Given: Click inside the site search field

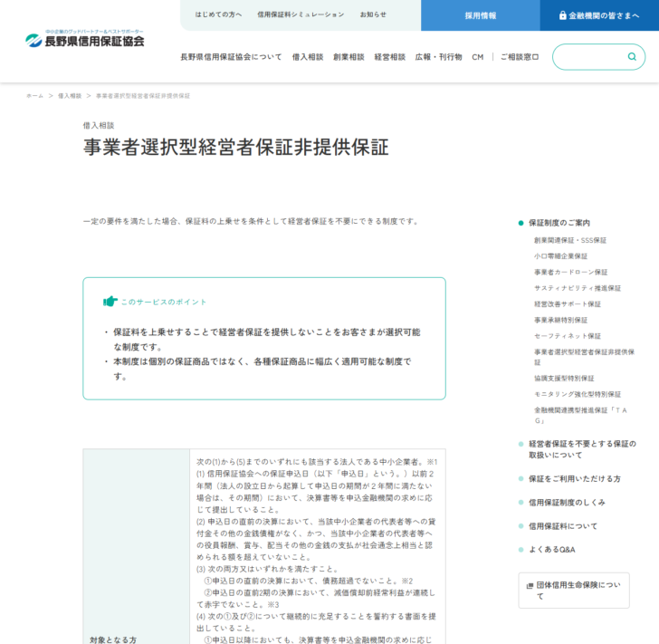Looking at the screenshot, I should (598, 57).
